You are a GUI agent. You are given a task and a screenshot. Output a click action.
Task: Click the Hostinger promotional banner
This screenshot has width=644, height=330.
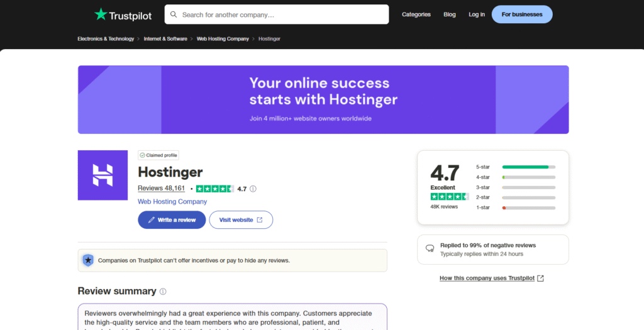coord(323,100)
